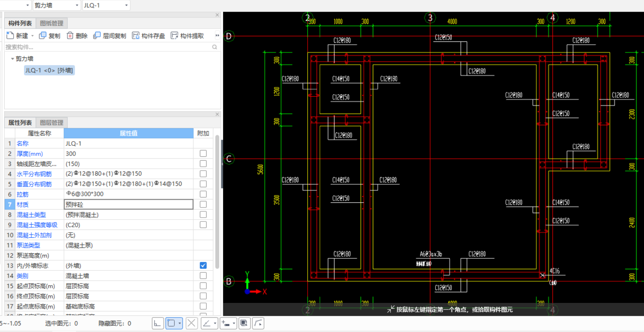Open the leftmost partially hidden dropdown arrow

click(x=28, y=5)
